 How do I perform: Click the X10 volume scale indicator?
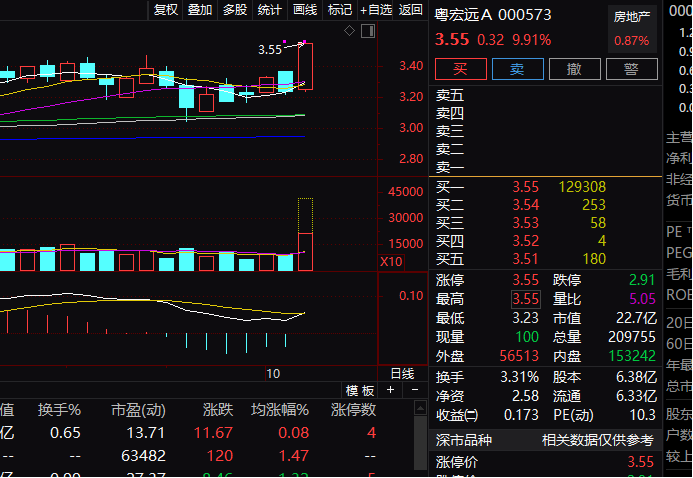[391, 261]
